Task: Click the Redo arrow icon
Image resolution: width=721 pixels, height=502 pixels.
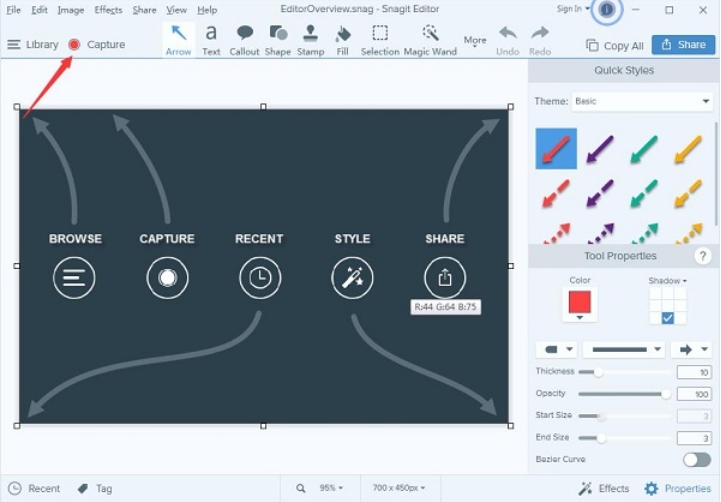Action: [540, 33]
